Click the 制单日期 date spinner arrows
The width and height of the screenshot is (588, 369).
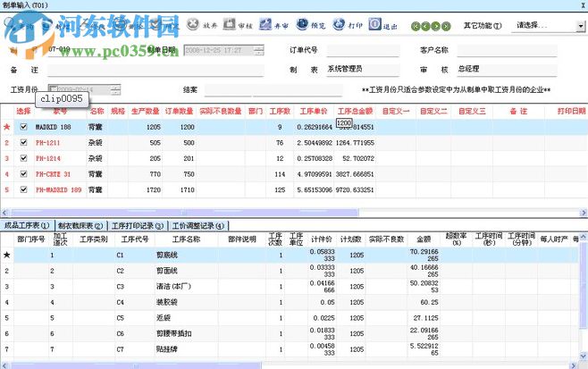pos(259,50)
